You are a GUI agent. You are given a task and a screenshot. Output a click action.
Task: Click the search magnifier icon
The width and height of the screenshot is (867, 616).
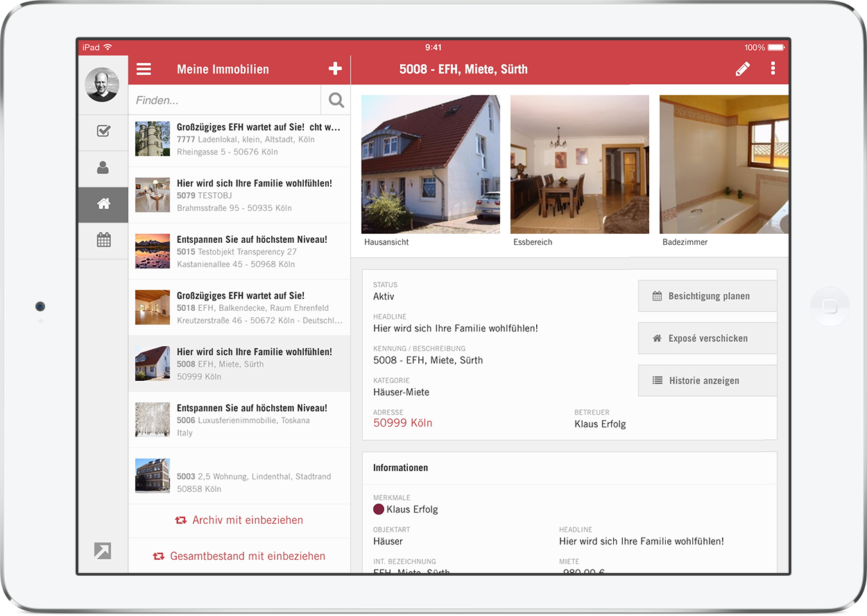336,101
